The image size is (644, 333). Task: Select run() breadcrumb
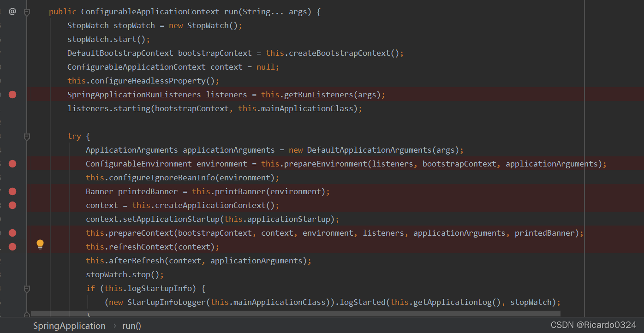point(131,326)
